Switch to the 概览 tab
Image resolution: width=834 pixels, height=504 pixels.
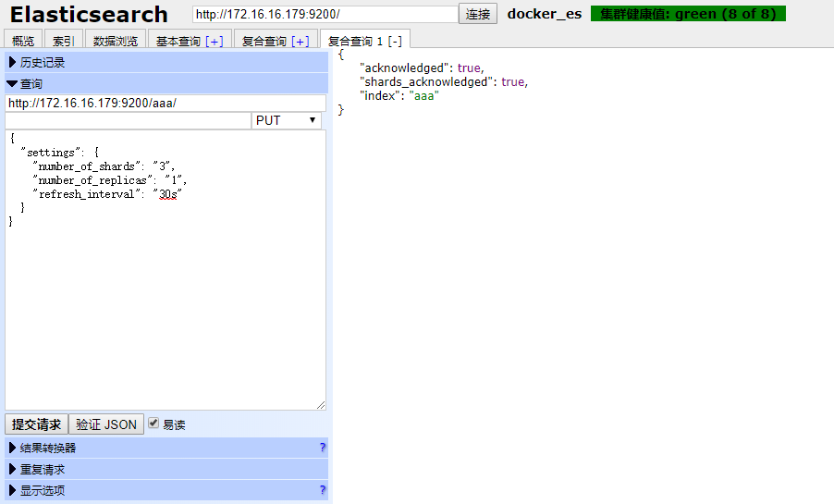tap(23, 42)
